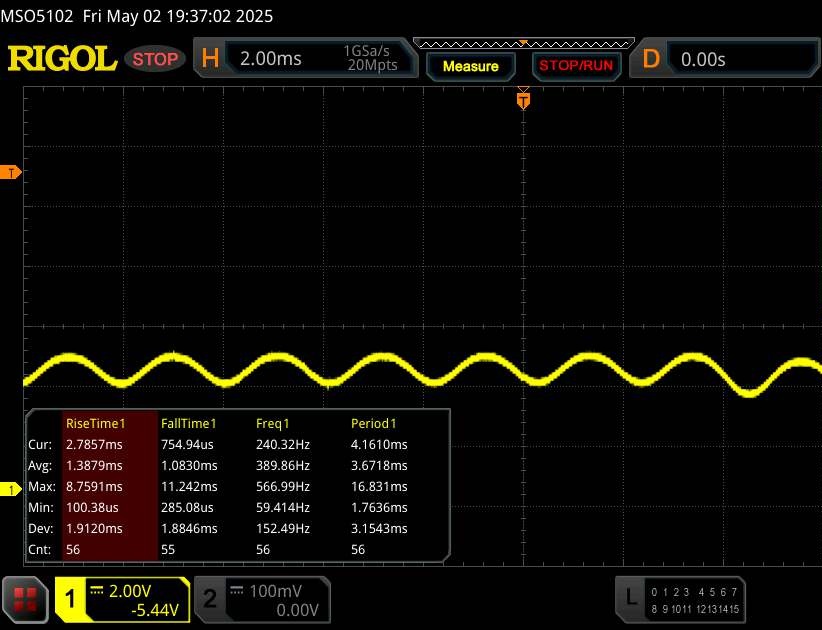Screen dimensions: 822x630
Task: Click the Dev: row label
Action: [40, 528]
